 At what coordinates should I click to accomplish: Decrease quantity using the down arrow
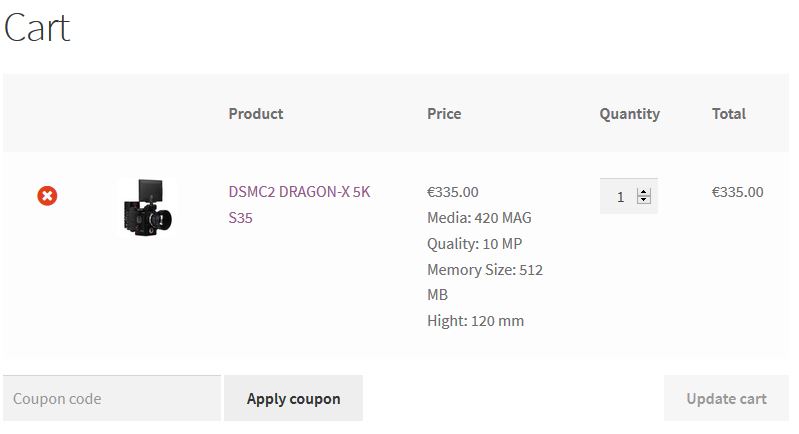644,201
